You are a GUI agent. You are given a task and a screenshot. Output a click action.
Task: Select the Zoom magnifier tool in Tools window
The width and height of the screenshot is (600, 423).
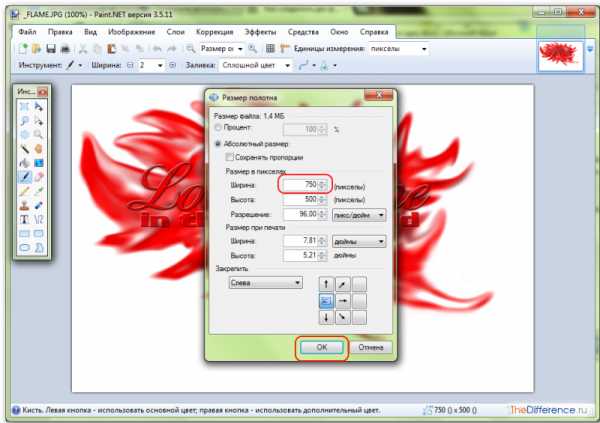point(39,134)
